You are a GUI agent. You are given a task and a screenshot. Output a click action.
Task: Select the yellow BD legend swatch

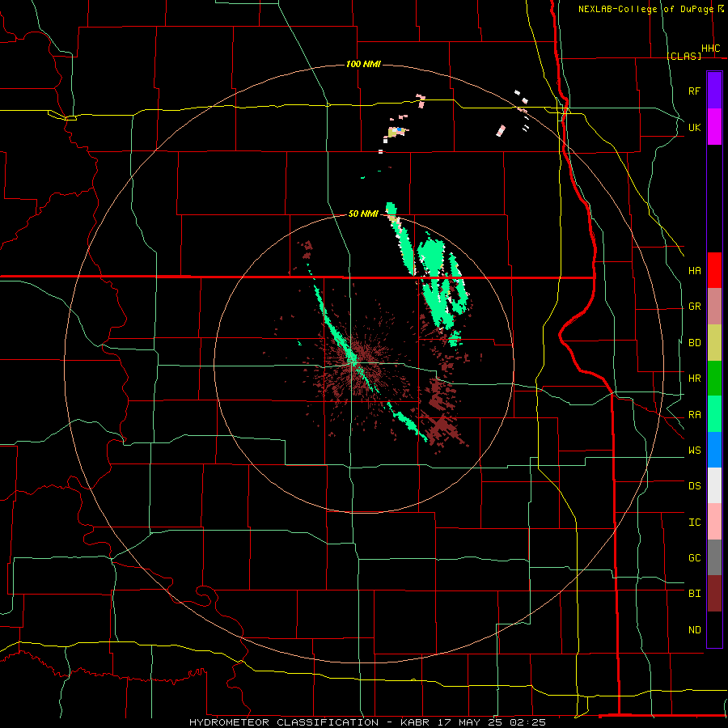714,343
